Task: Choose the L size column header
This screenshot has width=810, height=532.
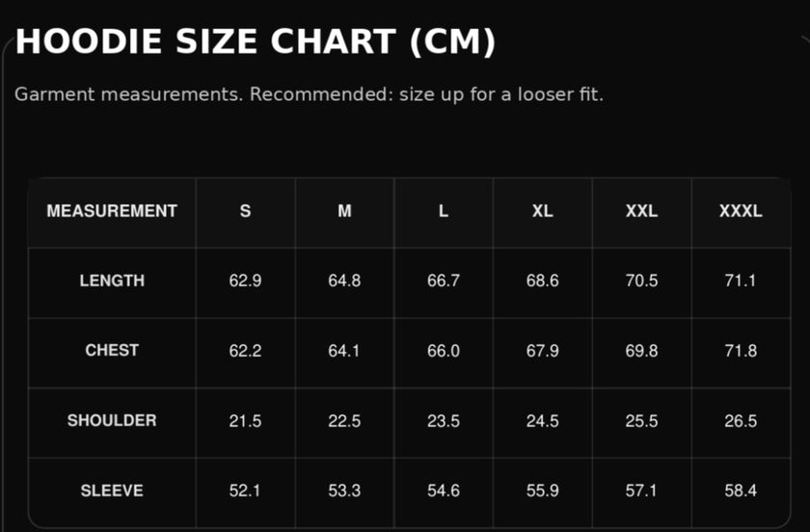Action: tap(444, 211)
